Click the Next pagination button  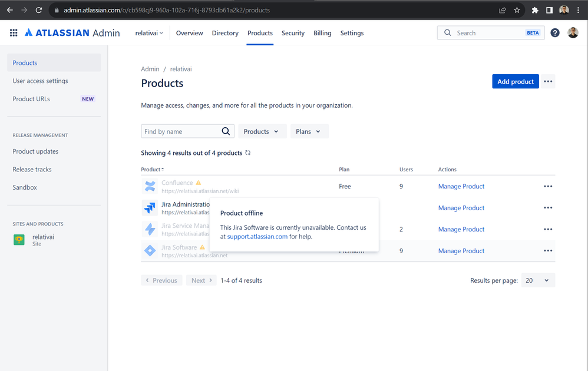(x=201, y=280)
